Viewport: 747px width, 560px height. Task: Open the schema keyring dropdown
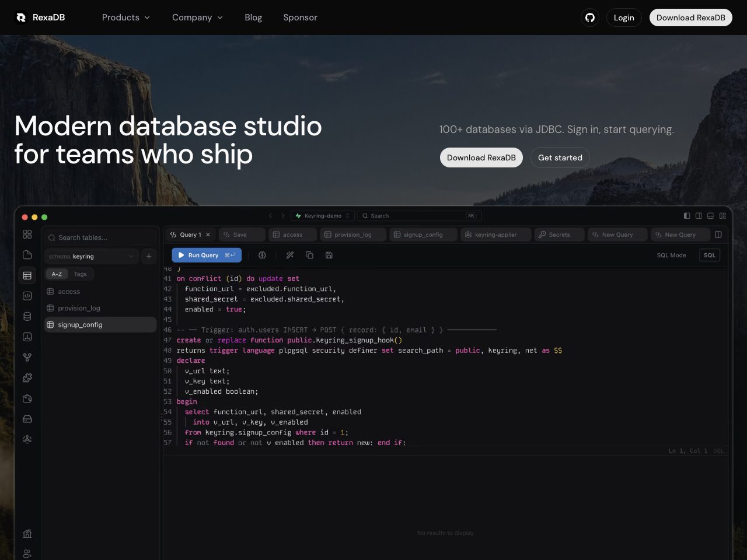pyautogui.click(x=92, y=256)
